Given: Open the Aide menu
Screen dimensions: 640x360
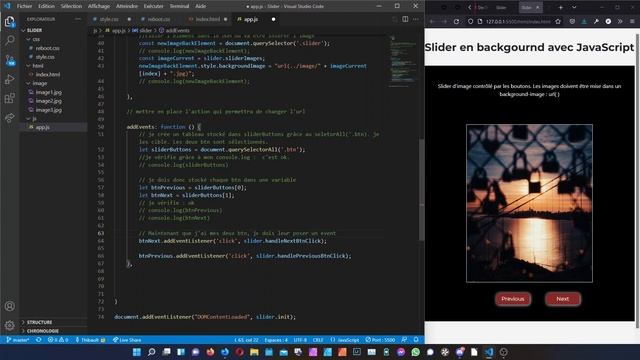Looking at the screenshot, I should pos(200,6).
